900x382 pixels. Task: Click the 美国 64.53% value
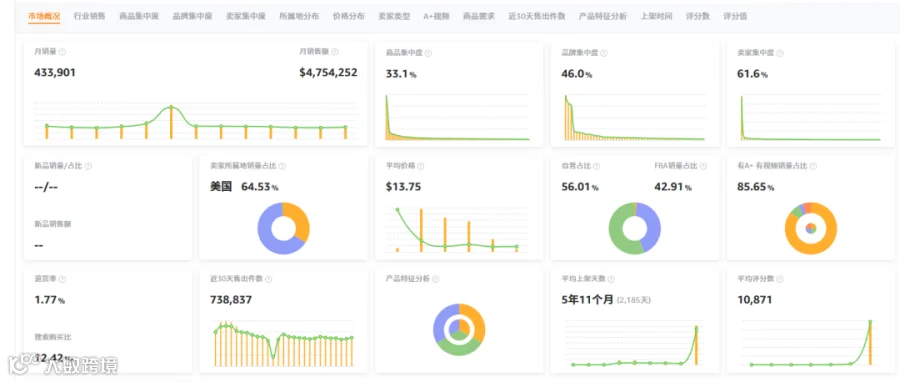tap(245, 187)
